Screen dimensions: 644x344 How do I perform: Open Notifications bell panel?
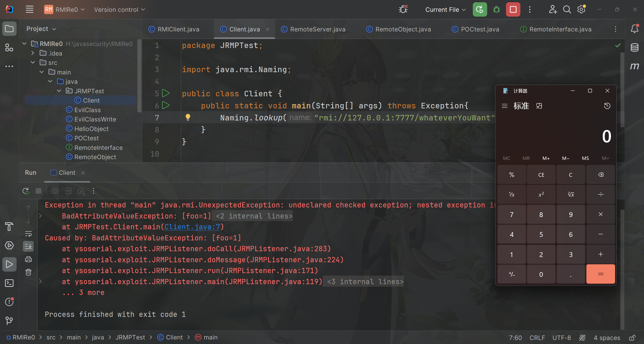pos(634,29)
